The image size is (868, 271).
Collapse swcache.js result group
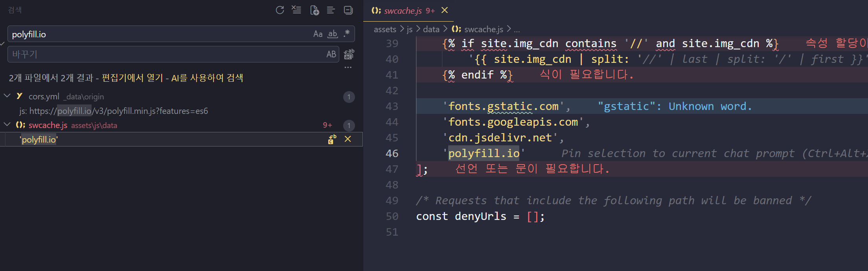click(7, 125)
